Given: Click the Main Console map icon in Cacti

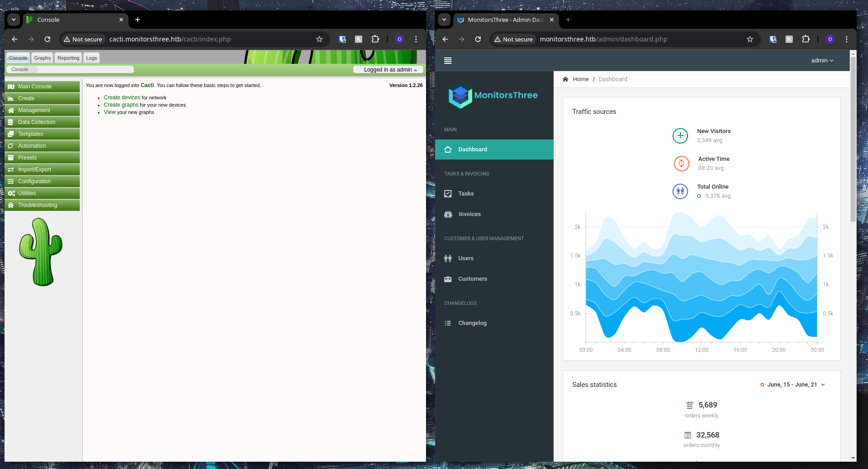Looking at the screenshot, I should (x=11, y=87).
